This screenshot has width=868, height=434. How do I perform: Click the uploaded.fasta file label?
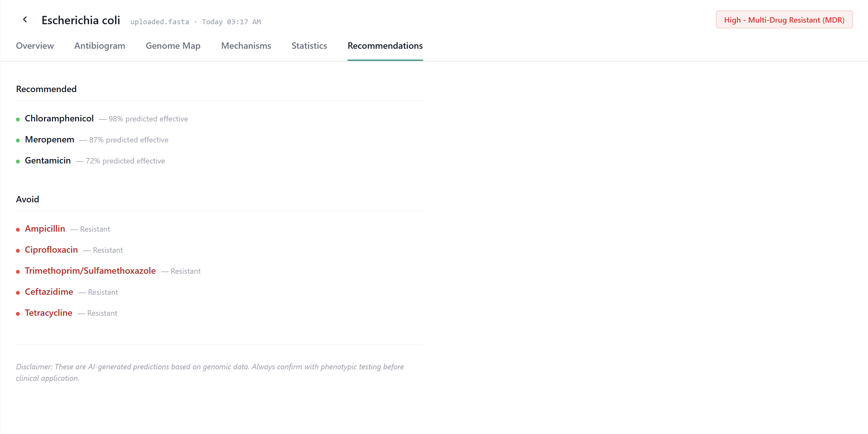coord(159,22)
